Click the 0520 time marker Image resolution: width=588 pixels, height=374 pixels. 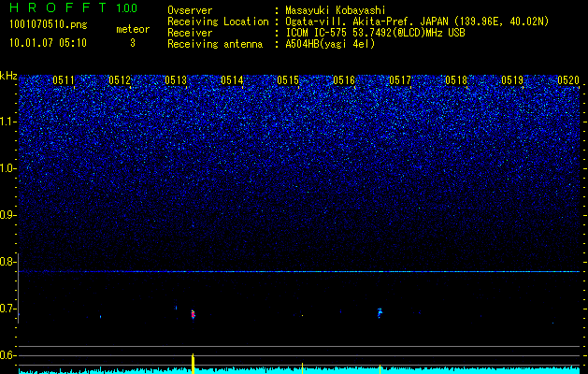(568, 80)
